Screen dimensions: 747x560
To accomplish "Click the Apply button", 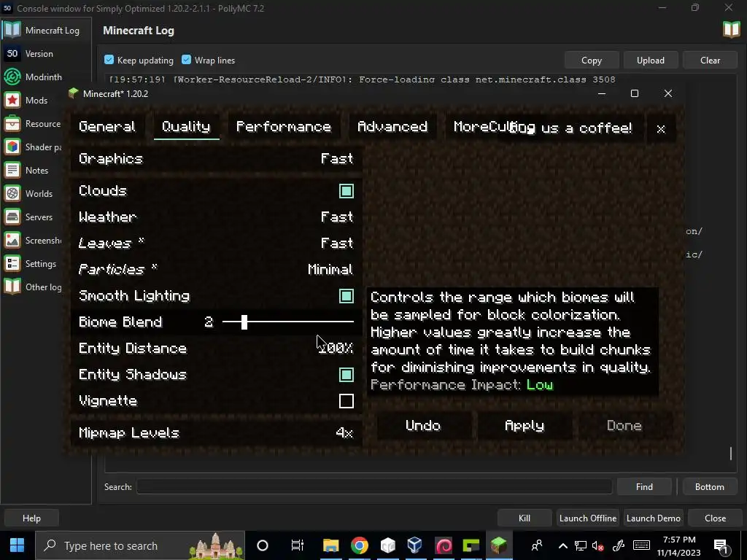I will pyautogui.click(x=525, y=426).
